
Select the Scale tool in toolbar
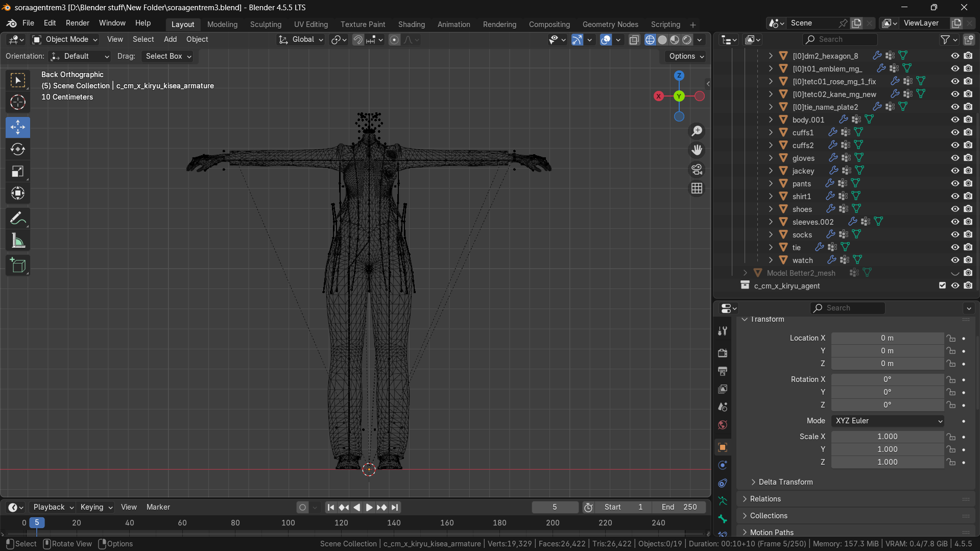pyautogui.click(x=18, y=172)
